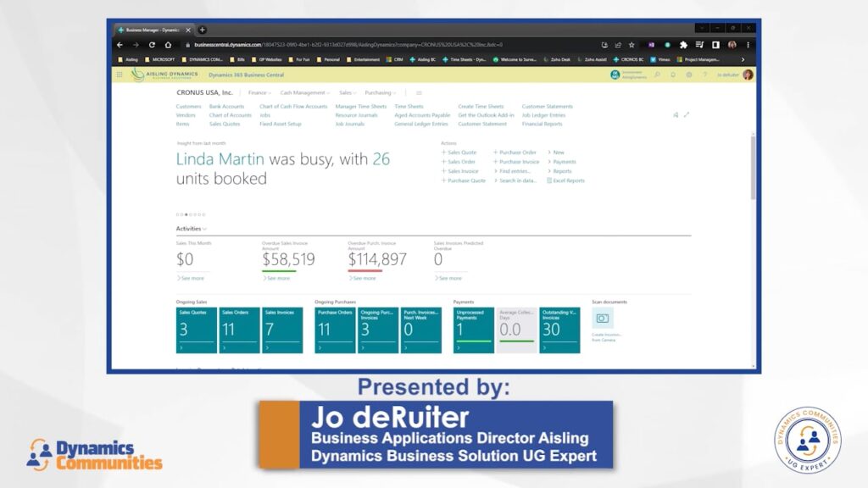
Task: Open the app launcher waffle icon
Action: (119, 75)
